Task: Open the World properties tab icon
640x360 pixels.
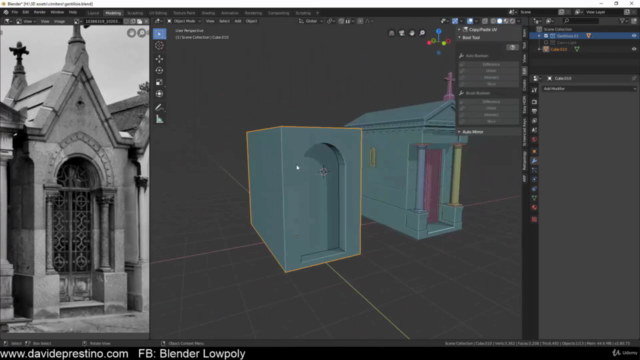Action: [x=534, y=140]
